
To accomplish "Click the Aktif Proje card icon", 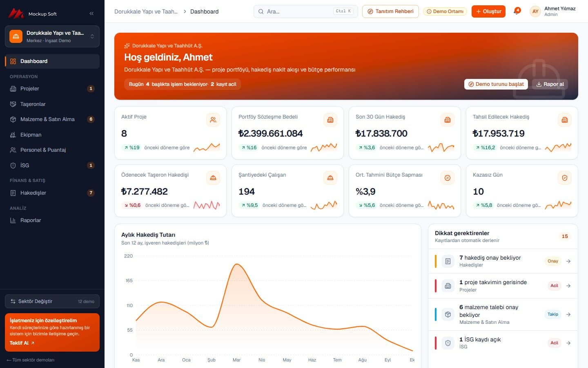I will (213, 120).
